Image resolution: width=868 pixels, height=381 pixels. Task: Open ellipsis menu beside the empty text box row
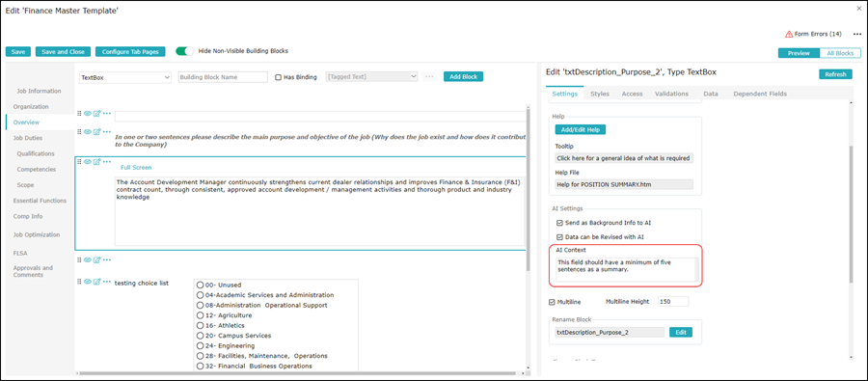point(107,114)
